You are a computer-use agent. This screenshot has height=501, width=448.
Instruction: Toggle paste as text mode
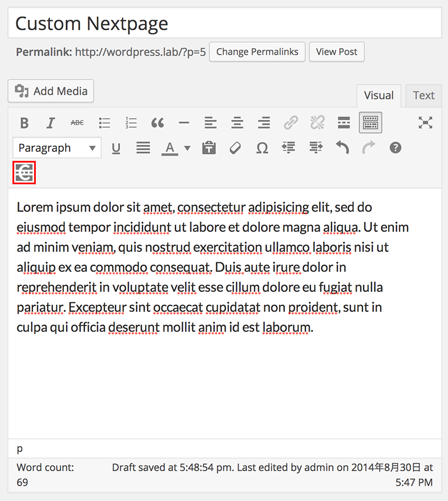pos(209,148)
